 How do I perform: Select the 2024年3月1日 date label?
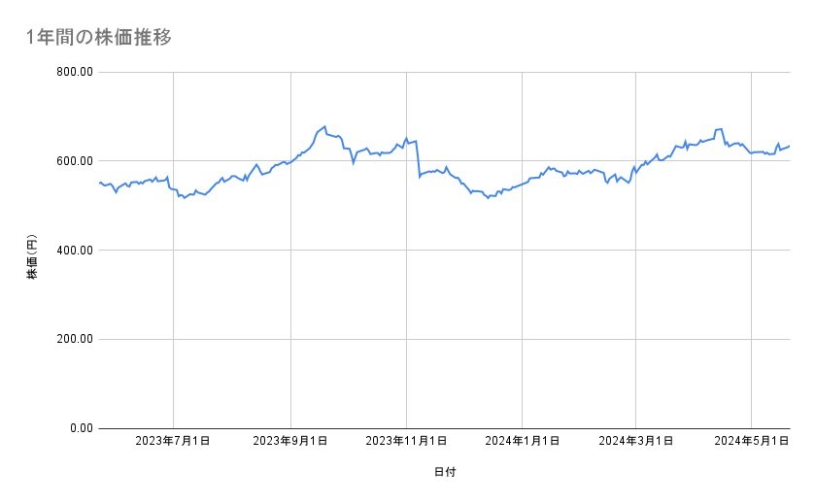pos(636,442)
